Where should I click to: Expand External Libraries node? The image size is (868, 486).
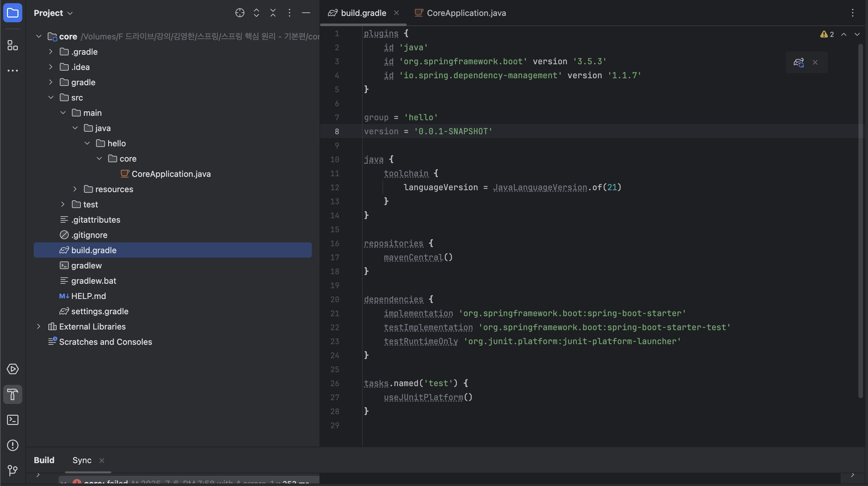(x=39, y=326)
